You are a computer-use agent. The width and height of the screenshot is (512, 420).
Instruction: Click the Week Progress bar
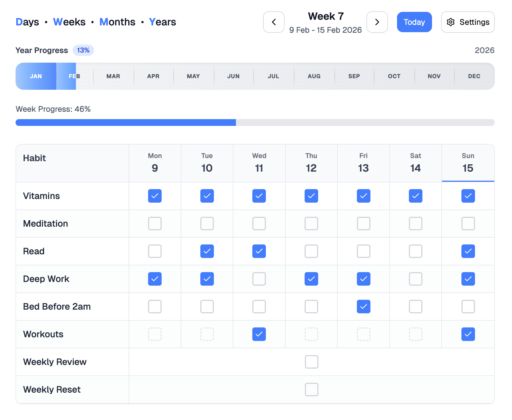254,122
